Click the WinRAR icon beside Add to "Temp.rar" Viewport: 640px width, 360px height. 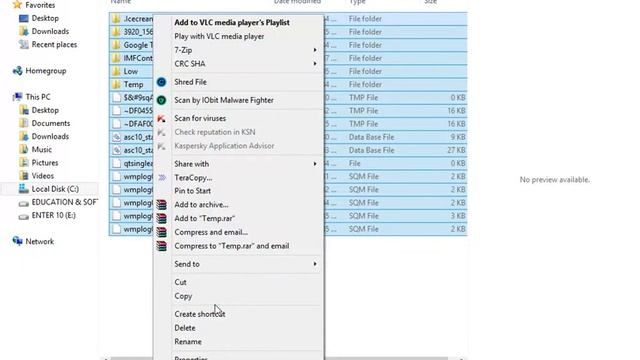point(162,218)
